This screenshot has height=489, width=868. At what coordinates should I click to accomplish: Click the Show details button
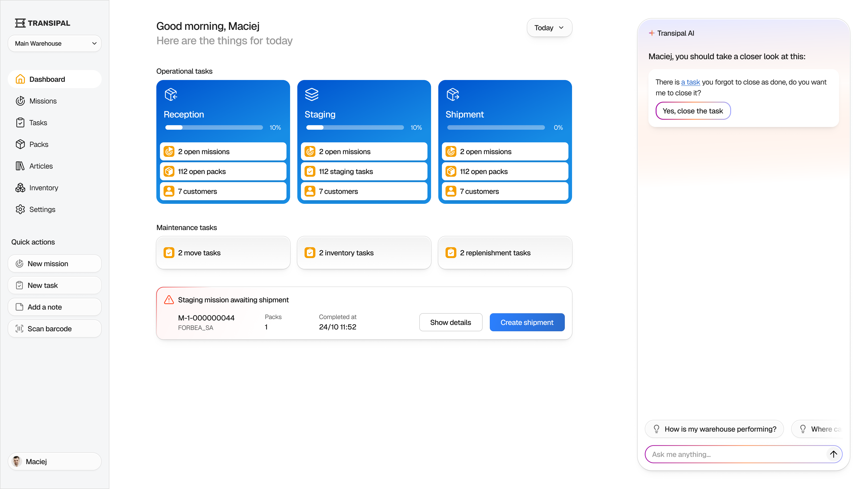(450, 322)
